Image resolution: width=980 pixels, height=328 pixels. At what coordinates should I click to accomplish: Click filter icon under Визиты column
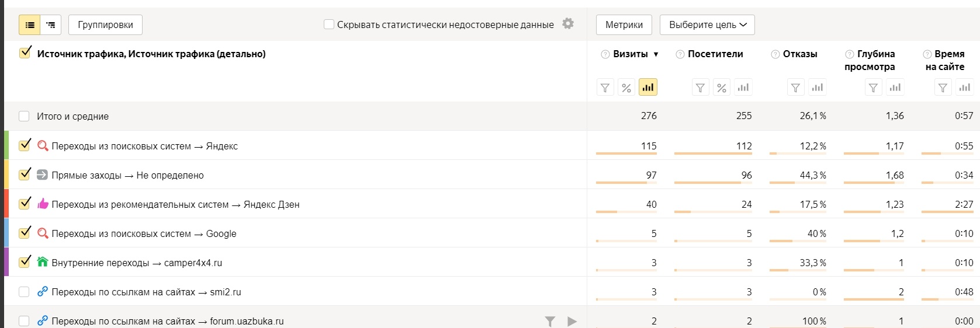pos(605,88)
